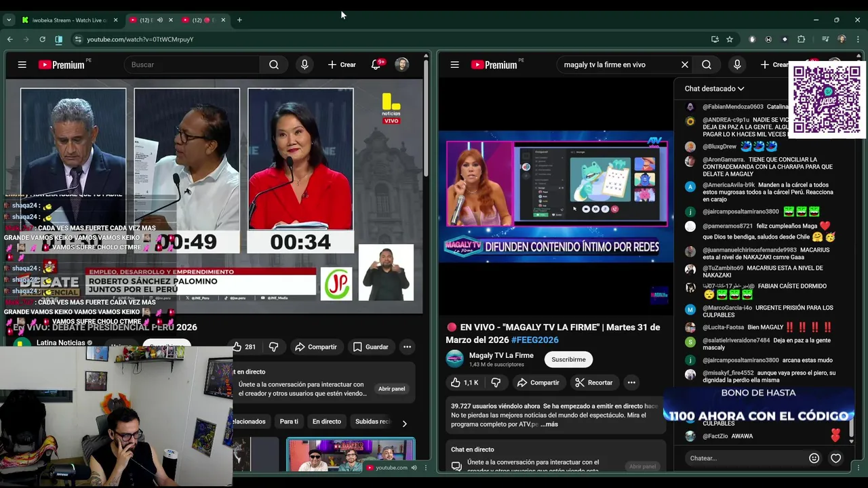This screenshot has width=868, height=488.
Task: Go back in browser history
Action: pos(10,39)
